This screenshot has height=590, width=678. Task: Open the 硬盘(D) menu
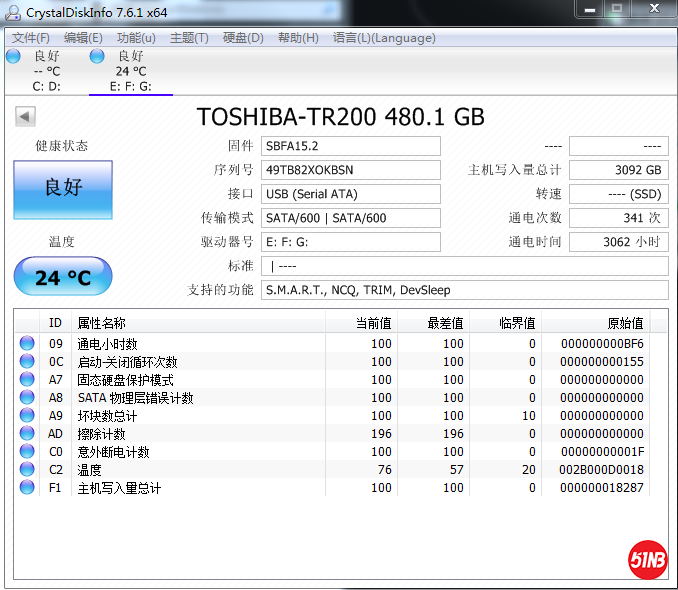[x=243, y=38]
